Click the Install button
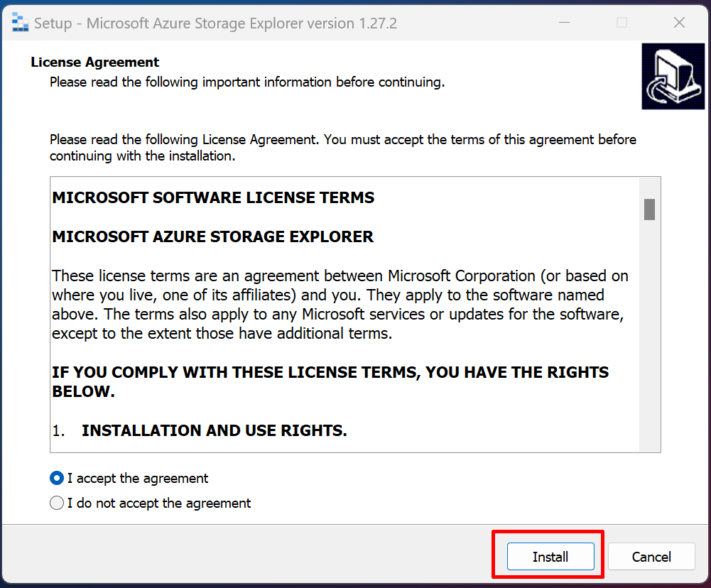This screenshot has width=711, height=588. (550, 556)
